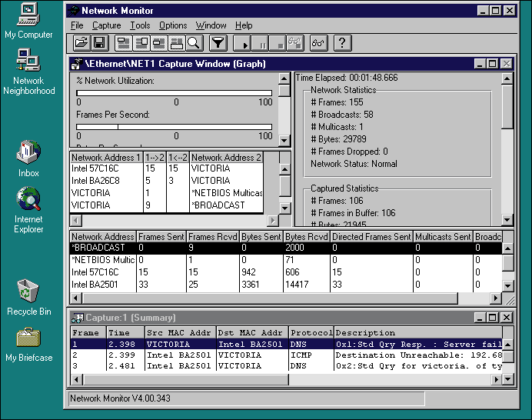Toggle the Total Statistics pane toolbar icon
This screenshot has width=532, height=420.
(x=141, y=43)
